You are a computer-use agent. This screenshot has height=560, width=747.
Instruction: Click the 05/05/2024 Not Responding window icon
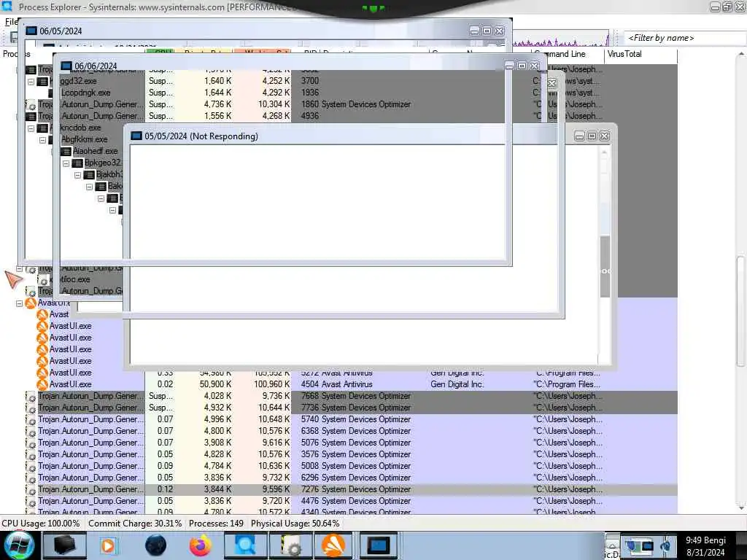point(136,136)
